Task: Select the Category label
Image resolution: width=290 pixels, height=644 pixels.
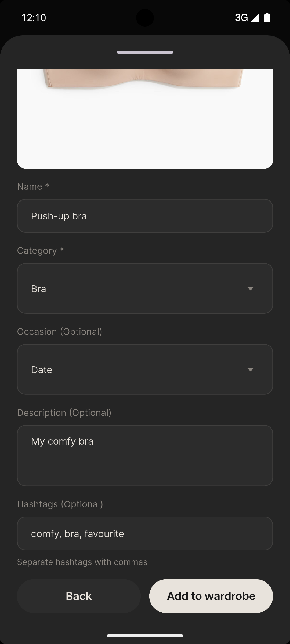Action: (40, 250)
